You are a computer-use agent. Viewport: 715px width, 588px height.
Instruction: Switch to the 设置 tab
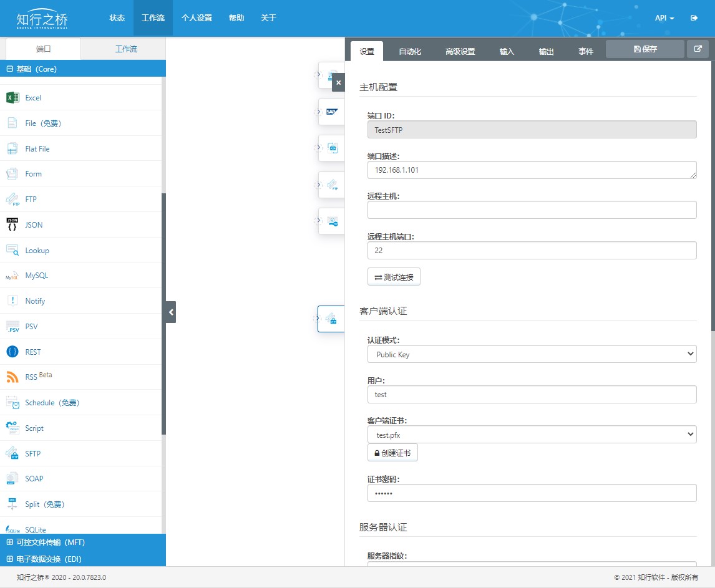click(367, 51)
